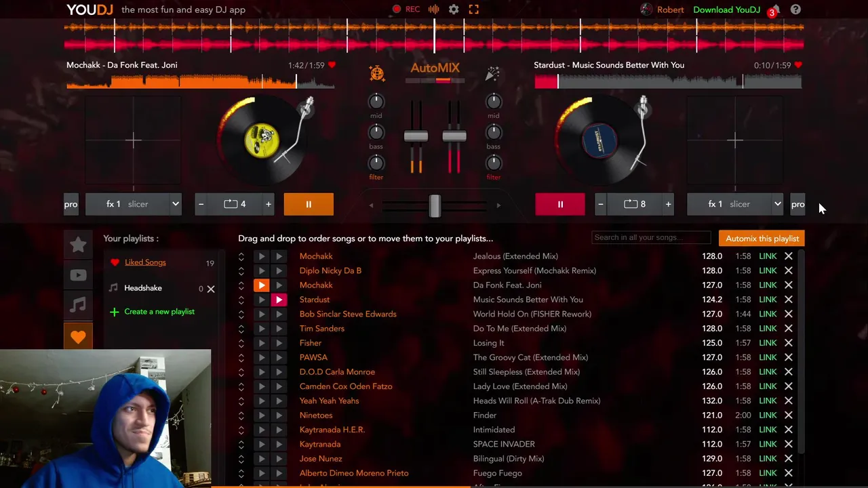Open the help question mark icon
The height and width of the screenshot is (488, 868).
coord(795,9)
